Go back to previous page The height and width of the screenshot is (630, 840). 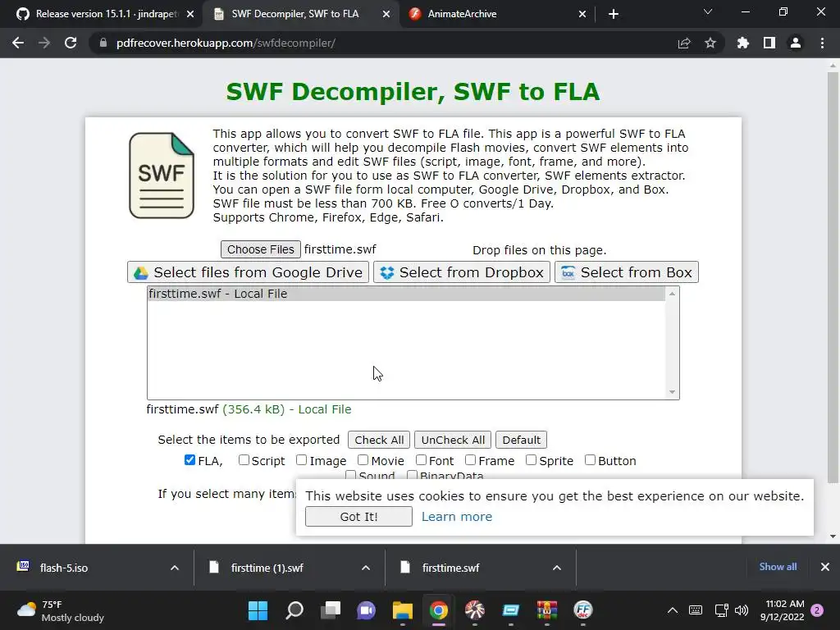pos(18,43)
